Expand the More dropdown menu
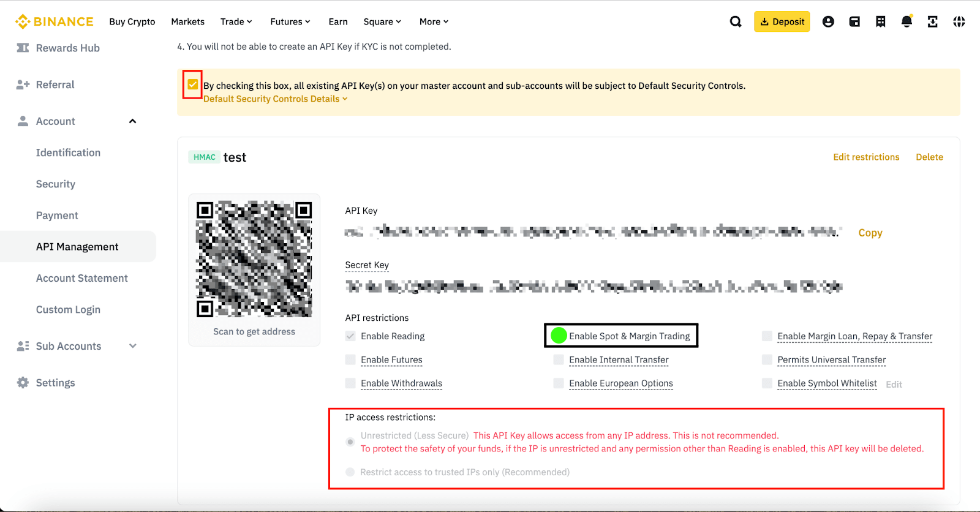Image resolution: width=980 pixels, height=512 pixels. [434, 21]
